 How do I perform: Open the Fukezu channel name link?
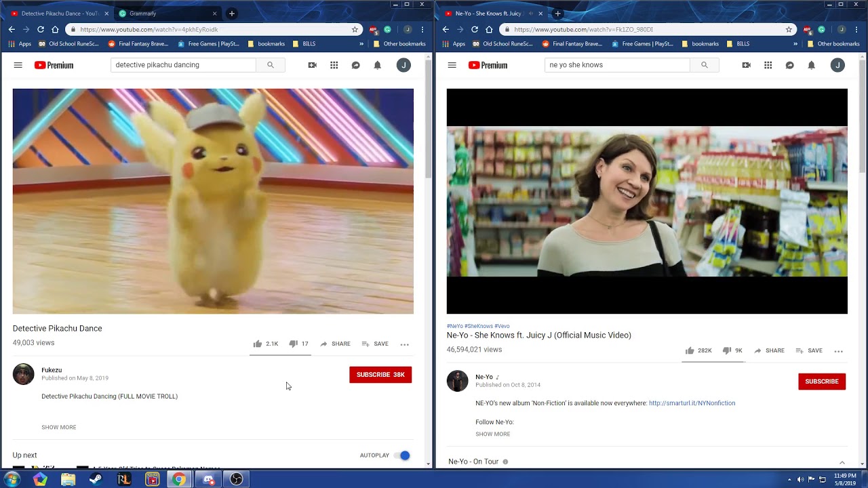pos(52,370)
